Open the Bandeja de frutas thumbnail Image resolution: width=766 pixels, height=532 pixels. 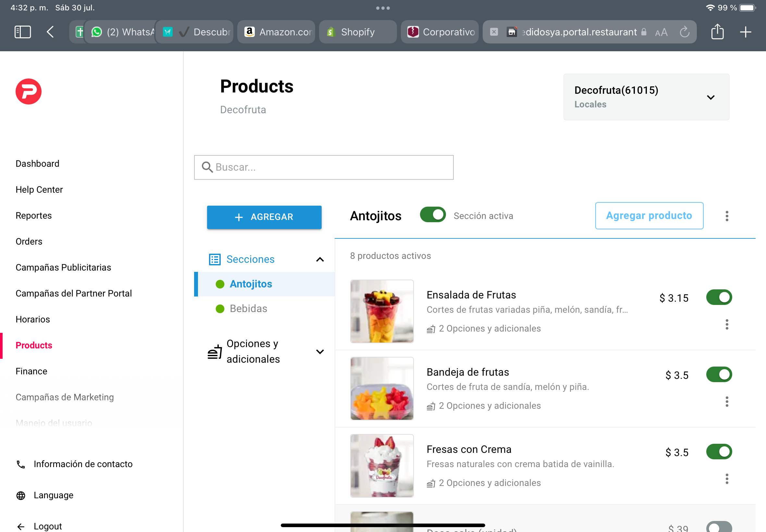381,389
